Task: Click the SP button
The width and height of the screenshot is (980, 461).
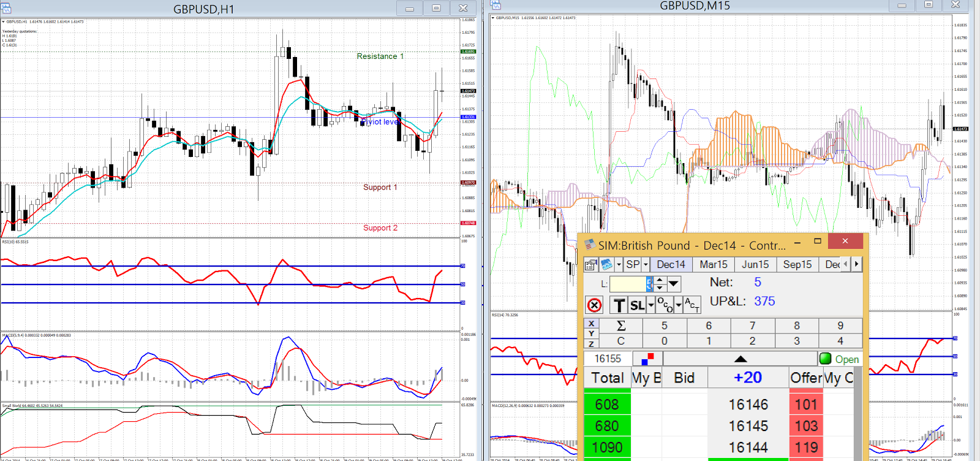Action: click(633, 265)
